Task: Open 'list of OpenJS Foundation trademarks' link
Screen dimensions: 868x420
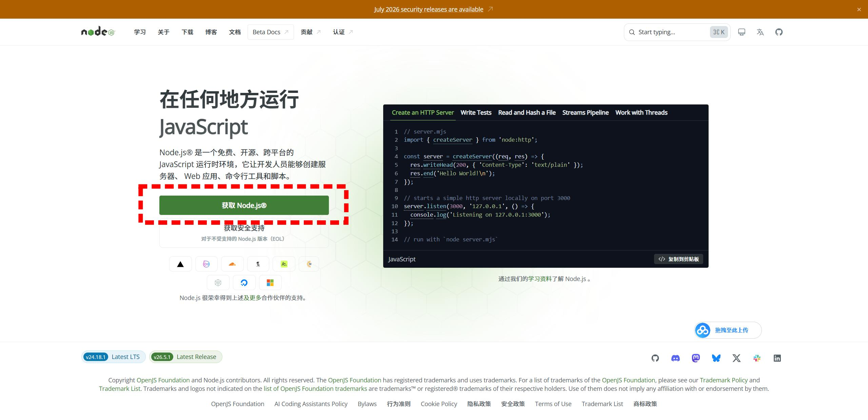Action: click(x=315, y=388)
